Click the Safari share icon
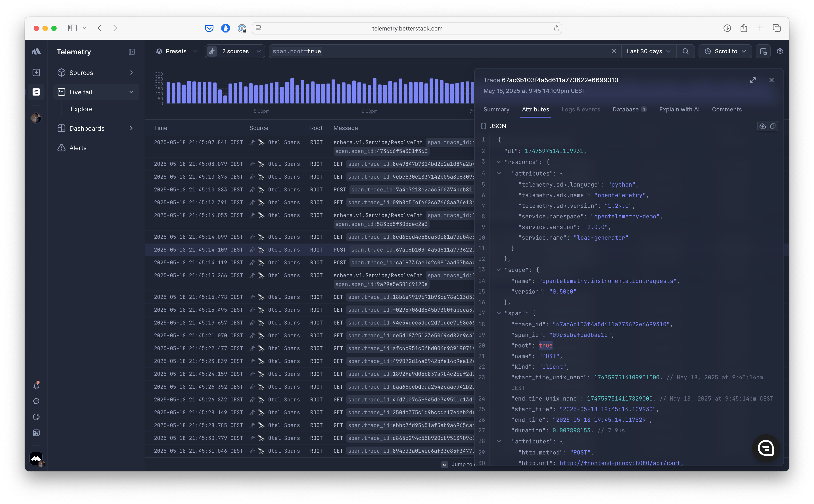 743,28
